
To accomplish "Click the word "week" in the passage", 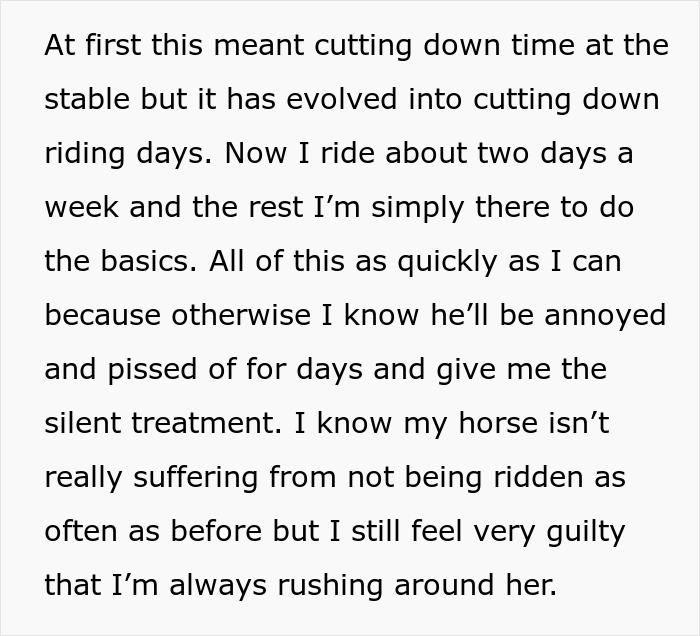I will (82, 208).
